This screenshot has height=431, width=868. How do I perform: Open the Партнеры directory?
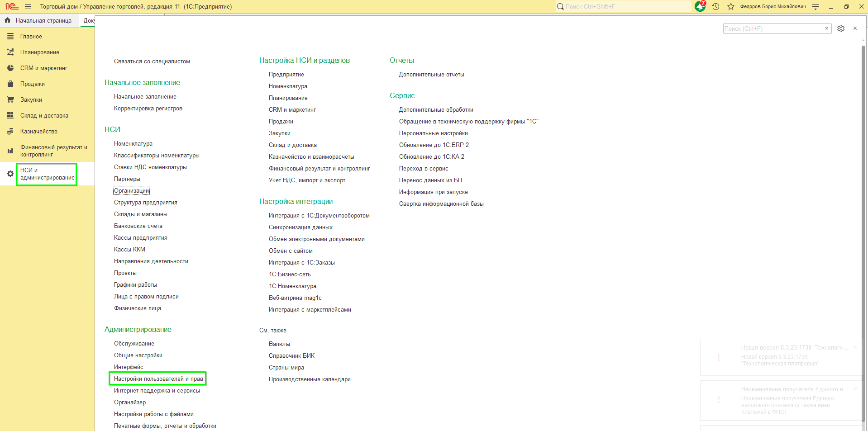pos(127,179)
